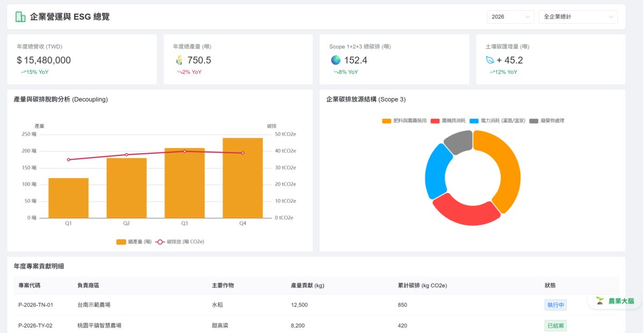Click the rising trend arrow next to 12% YoY
The height and width of the screenshot is (333, 644).
tap(492, 72)
